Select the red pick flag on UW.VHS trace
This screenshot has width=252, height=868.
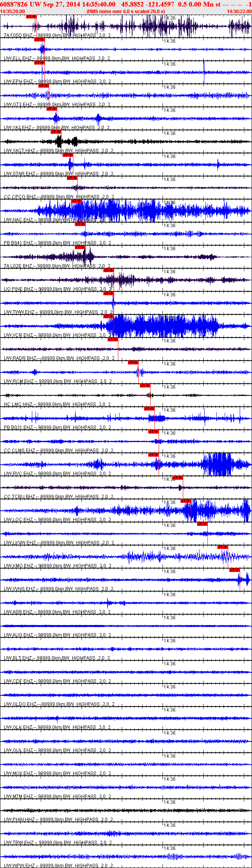tap(234, 570)
